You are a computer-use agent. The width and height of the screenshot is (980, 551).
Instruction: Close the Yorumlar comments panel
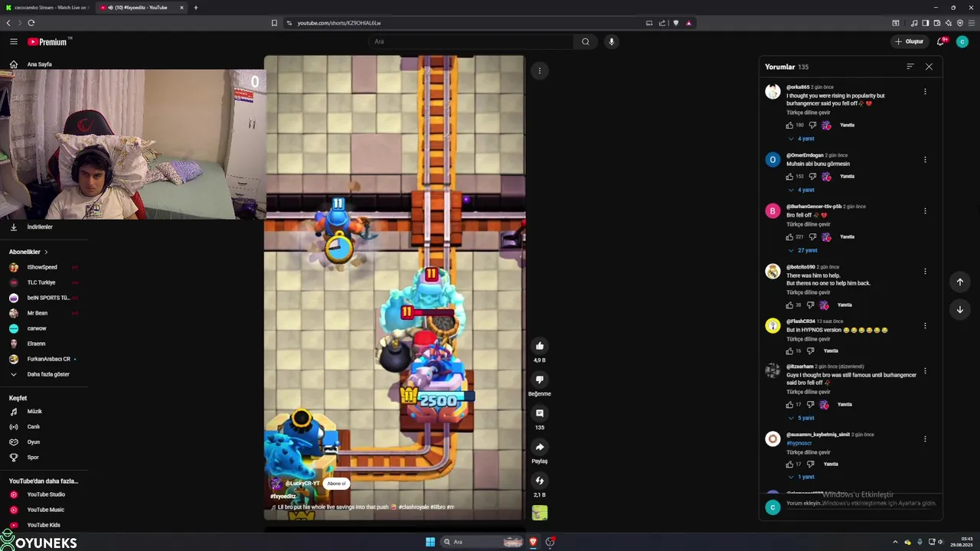(x=929, y=67)
